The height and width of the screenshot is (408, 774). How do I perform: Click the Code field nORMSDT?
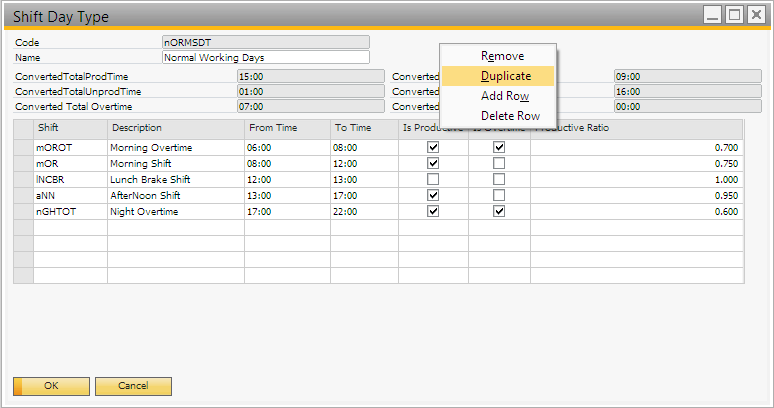(x=265, y=42)
